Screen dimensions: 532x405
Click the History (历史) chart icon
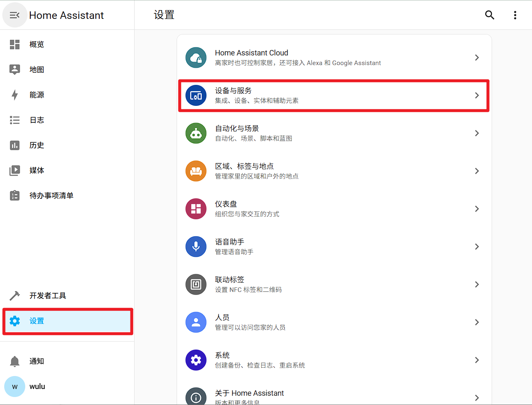(x=15, y=145)
